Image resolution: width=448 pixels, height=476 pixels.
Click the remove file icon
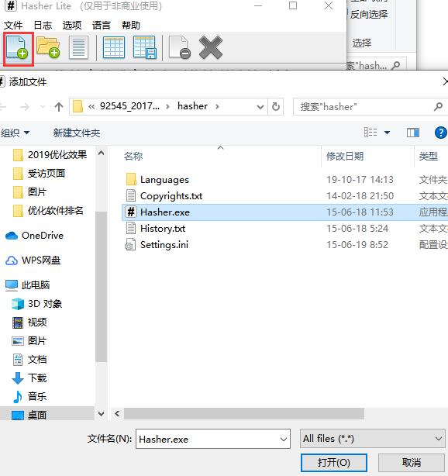click(x=180, y=47)
